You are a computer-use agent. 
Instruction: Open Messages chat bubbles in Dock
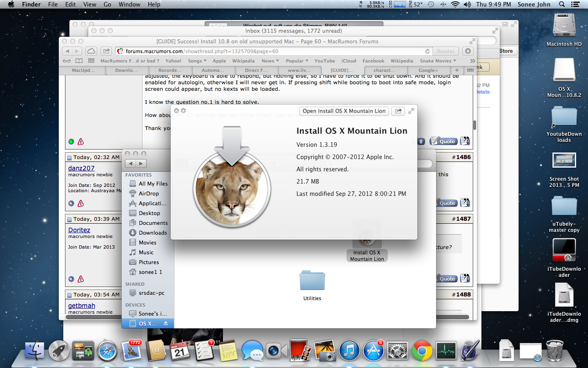click(x=252, y=351)
